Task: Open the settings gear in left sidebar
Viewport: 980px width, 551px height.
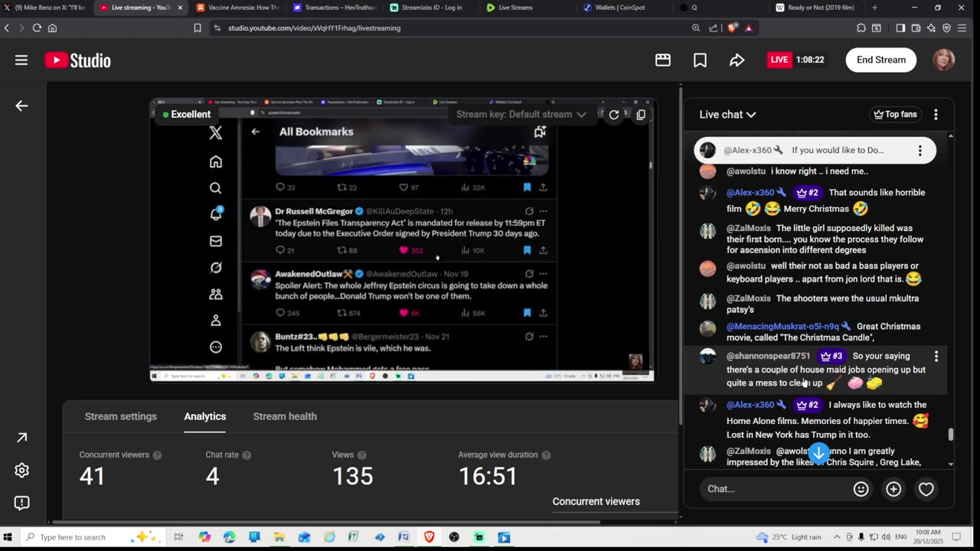Action: point(21,470)
